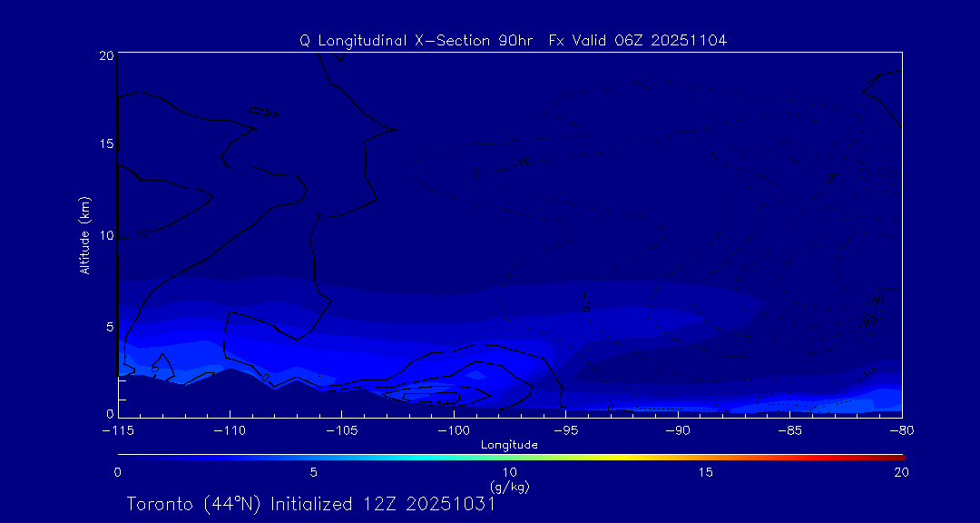Click the -30 dotted contour label
The image size is (980, 523).
click(x=877, y=301)
